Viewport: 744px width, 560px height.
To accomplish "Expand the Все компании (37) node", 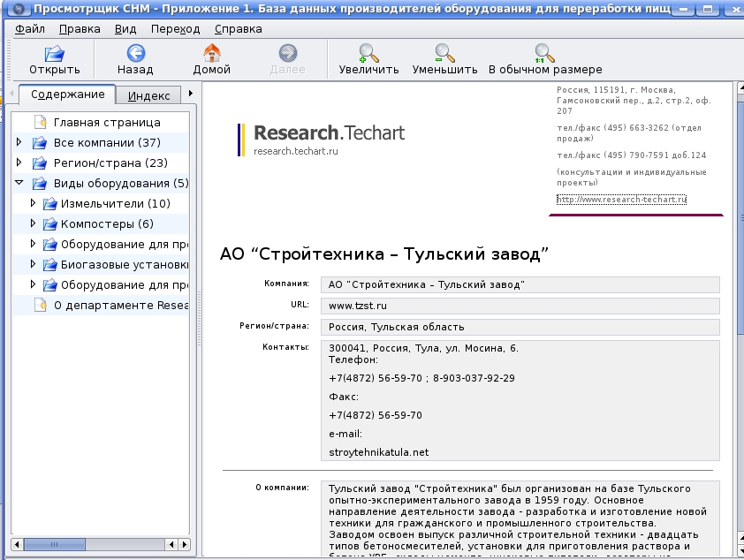I will tap(19, 142).
